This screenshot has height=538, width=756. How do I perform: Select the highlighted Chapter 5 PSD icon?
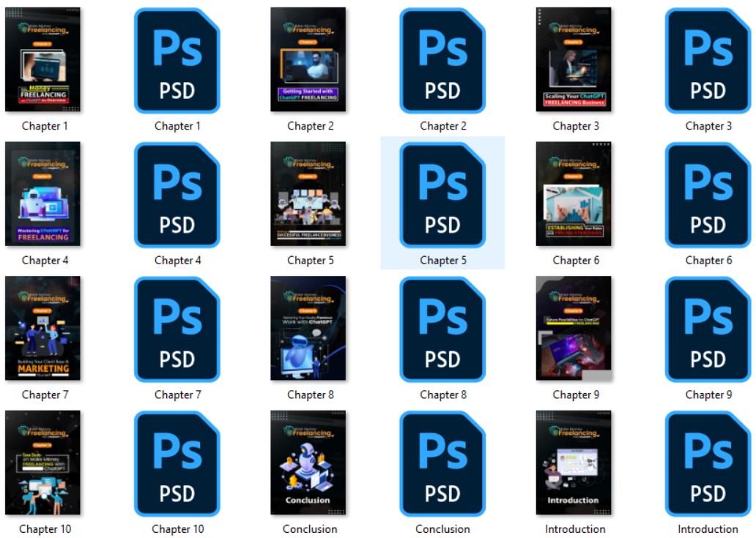pyautogui.click(x=442, y=195)
